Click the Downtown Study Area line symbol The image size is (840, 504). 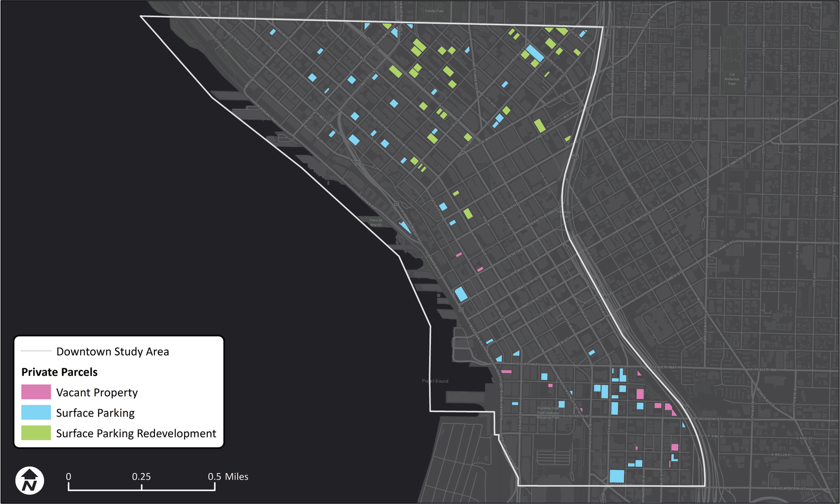tap(36, 352)
